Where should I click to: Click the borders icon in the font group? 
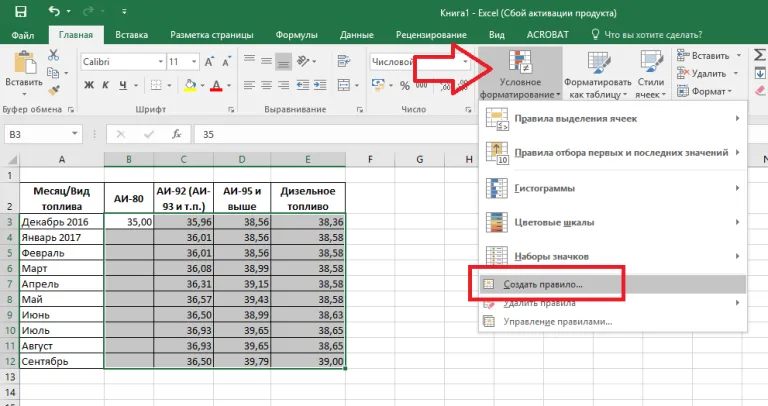(x=156, y=85)
